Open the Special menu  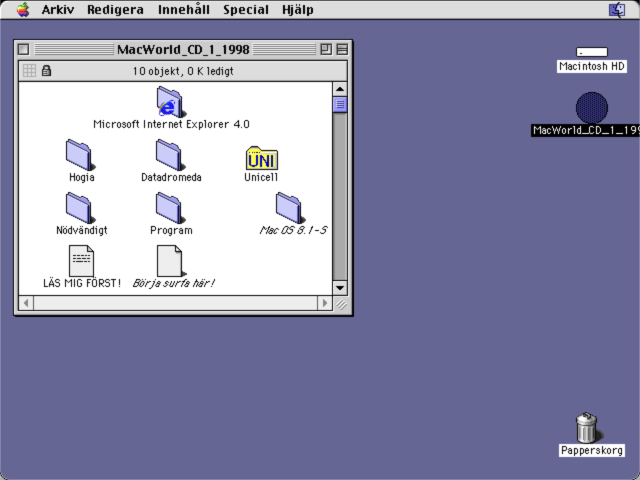tap(246, 9)
